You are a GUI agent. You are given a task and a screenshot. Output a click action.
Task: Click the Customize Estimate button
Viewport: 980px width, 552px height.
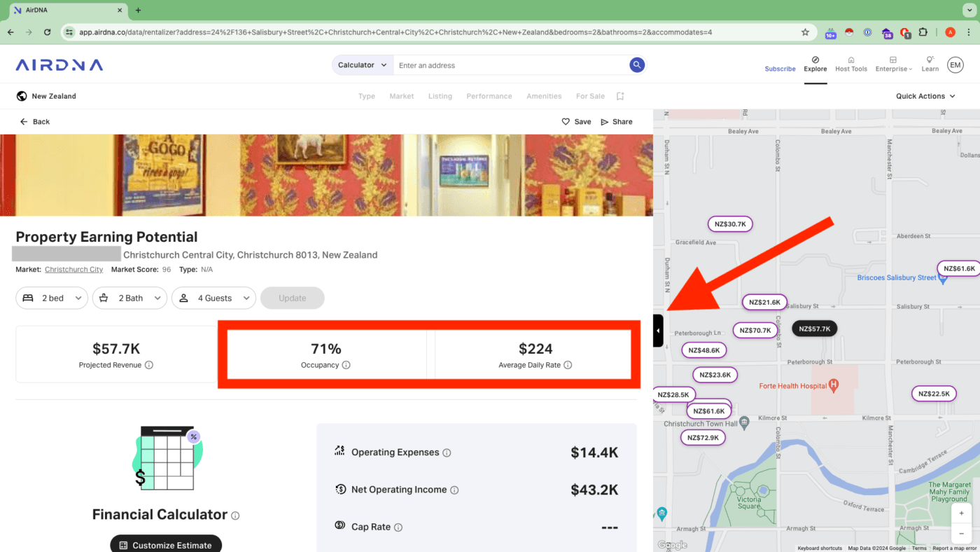pyautogui.click(x=165, y=544)
